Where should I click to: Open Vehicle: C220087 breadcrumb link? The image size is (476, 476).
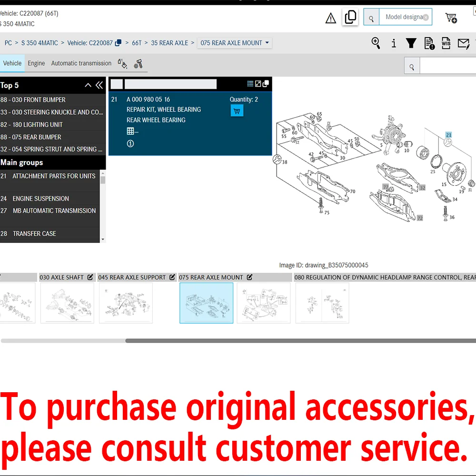[x=90, y=43]
